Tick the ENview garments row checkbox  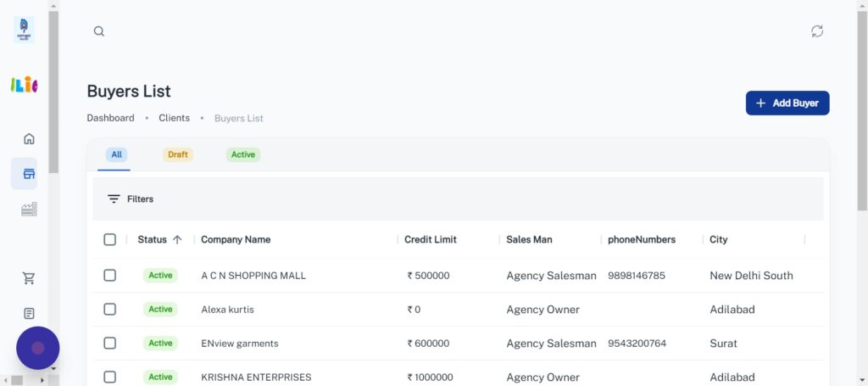point(109,343)
